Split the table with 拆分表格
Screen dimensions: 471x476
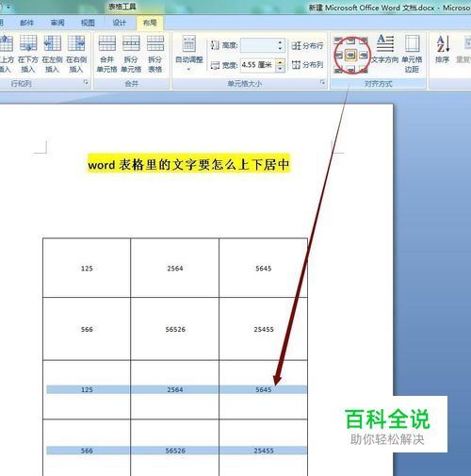click(155, 54)
